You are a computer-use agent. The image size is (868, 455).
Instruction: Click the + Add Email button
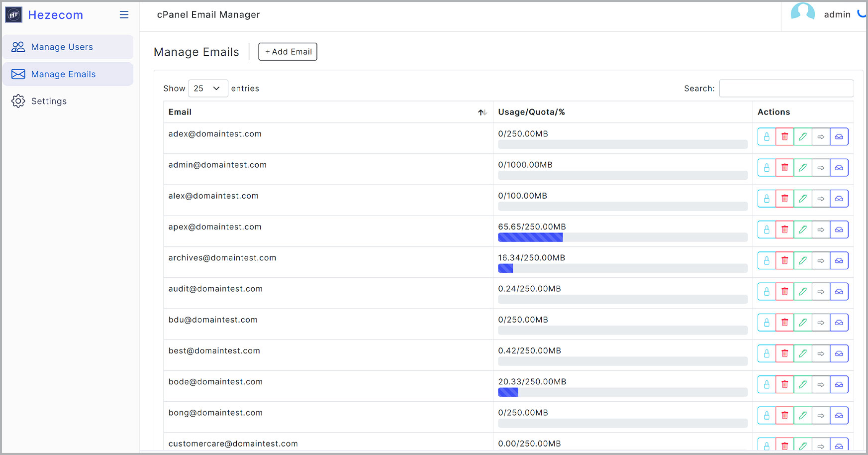(x=288, y=52)
